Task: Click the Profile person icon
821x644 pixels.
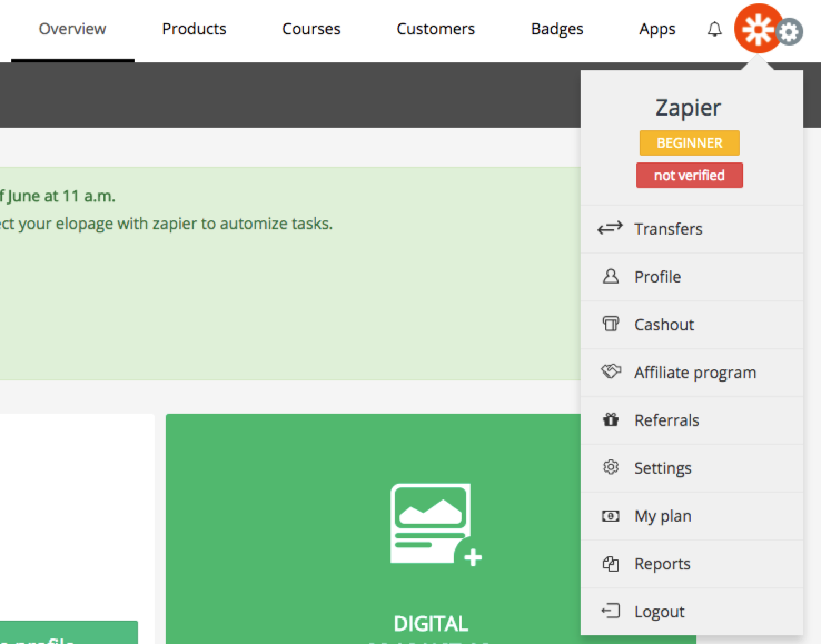Action: pos(610,276)
